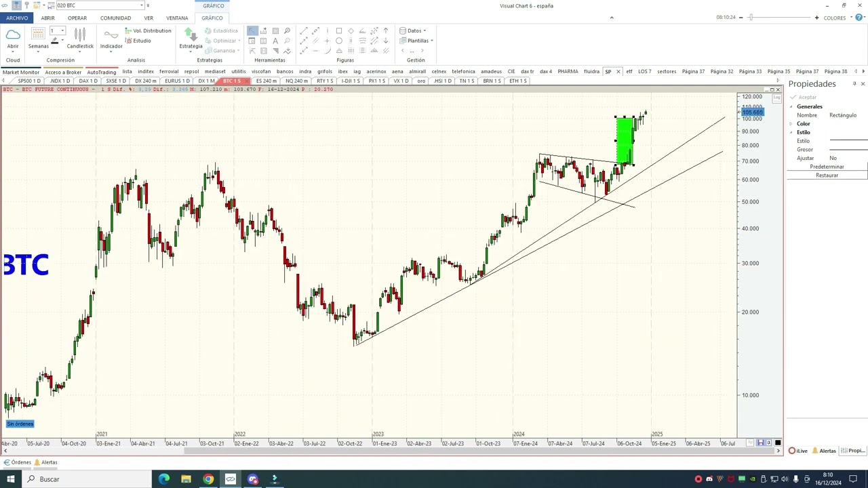Open the VER ribbon tab

click(x=149, y=18)
